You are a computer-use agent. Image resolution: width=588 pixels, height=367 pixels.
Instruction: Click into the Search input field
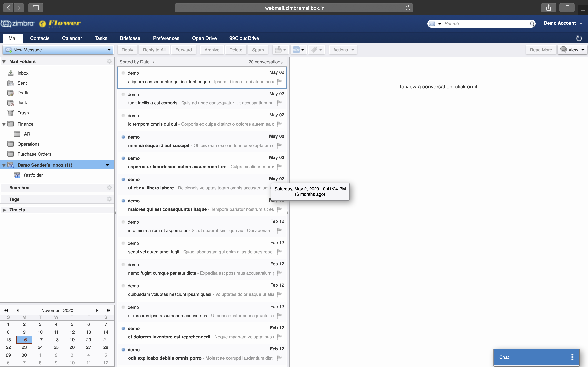485,24
